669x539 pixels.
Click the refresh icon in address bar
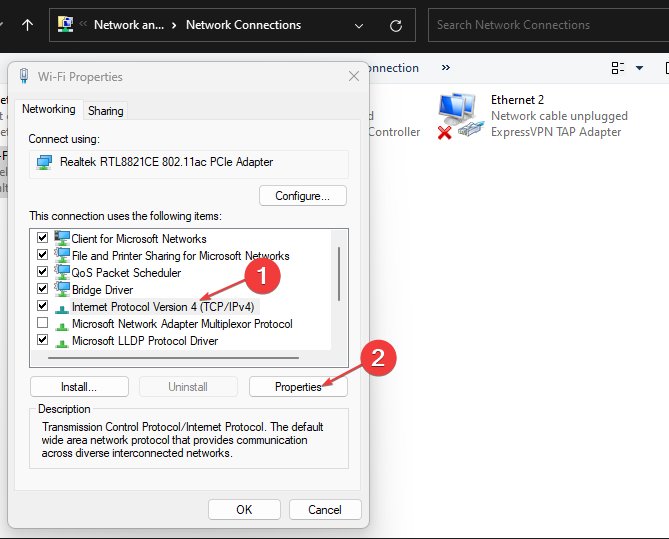pos(396,26)
